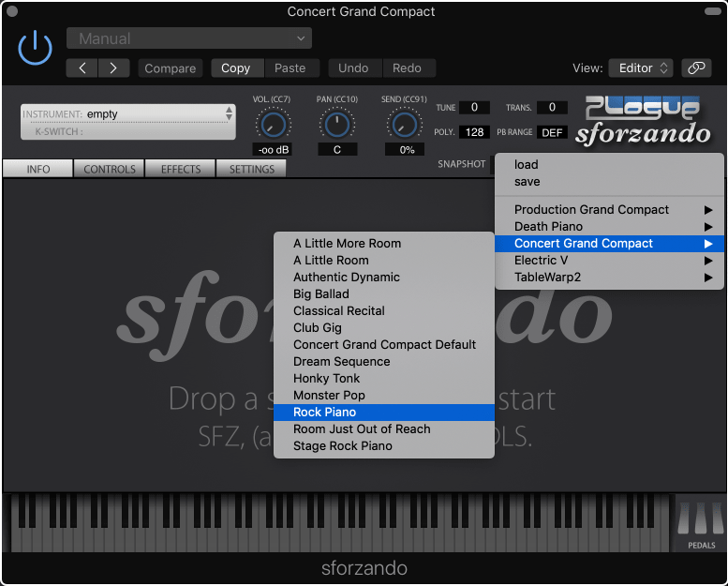Click the on-screen piano keyboard
The height and width of the screenshot is (586, 728).
339,523
